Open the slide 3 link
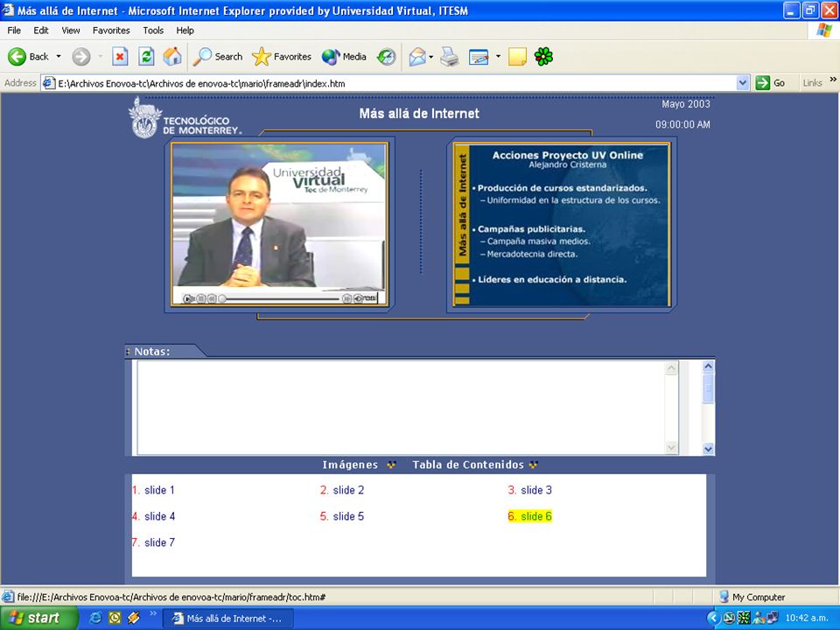 click(536, 490)
